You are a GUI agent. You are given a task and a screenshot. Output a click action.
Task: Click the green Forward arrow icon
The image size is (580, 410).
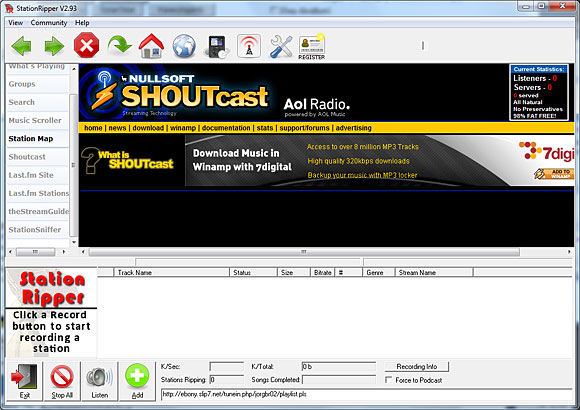coord(54,46)
